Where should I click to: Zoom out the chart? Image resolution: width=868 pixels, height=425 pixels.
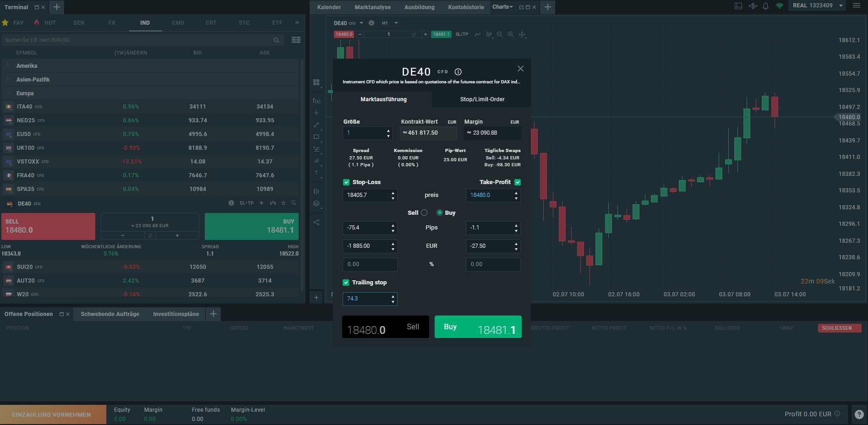[x=500, y=34]
